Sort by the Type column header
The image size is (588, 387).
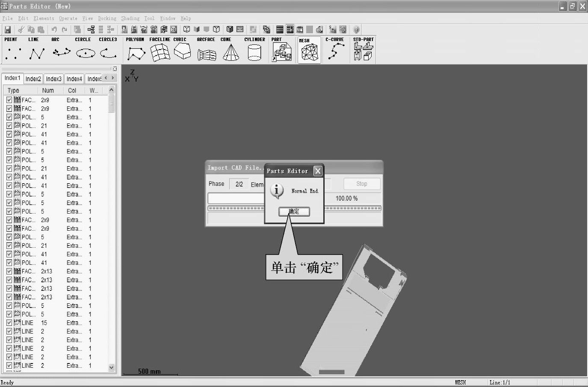tap(20, 91)
